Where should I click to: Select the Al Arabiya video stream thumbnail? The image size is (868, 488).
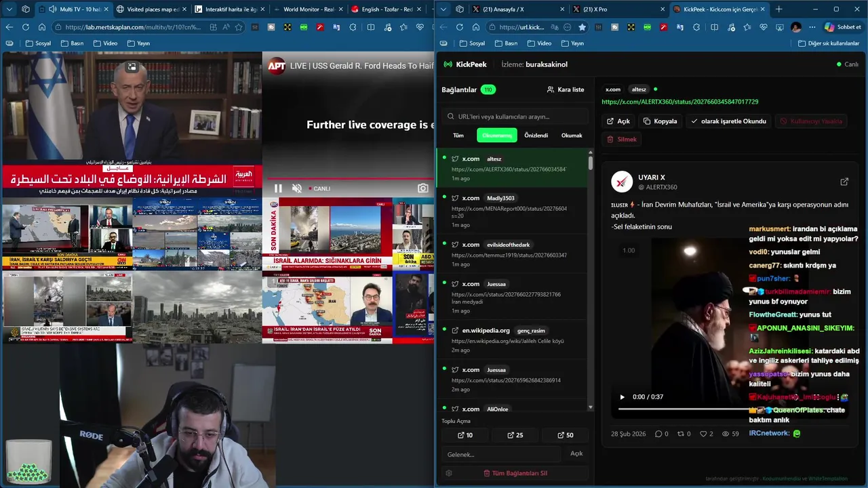(132, 125)
